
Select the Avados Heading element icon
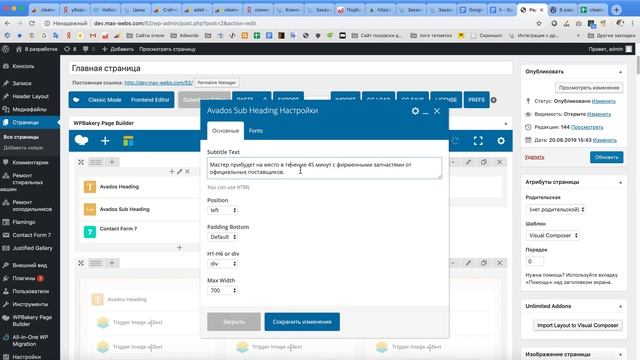point(90,187)
